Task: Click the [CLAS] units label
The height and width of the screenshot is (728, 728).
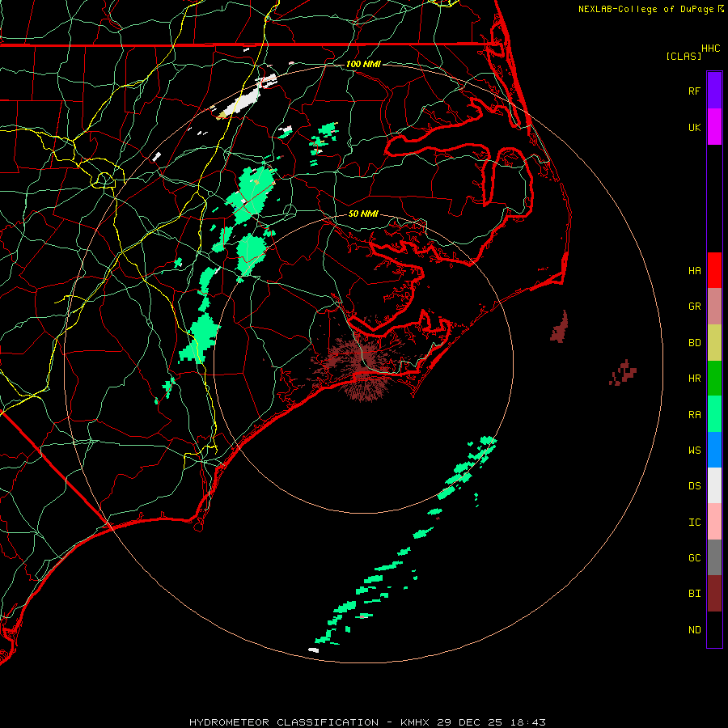Action: pyautogui.click(x=684, y=56)
